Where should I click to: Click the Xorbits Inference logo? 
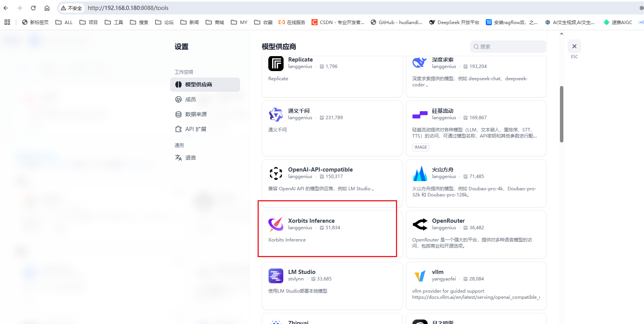pos(276,224)
